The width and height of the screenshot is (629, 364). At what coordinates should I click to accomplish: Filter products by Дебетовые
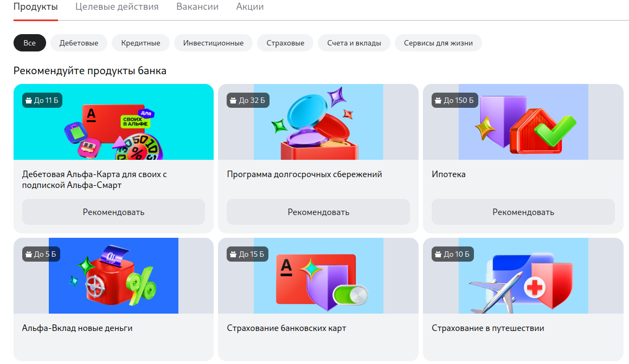[79, 43]
